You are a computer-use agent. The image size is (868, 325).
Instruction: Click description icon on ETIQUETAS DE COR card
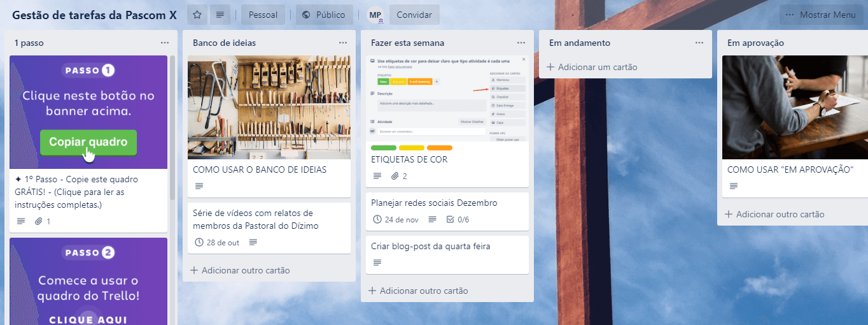coord(377,177)
